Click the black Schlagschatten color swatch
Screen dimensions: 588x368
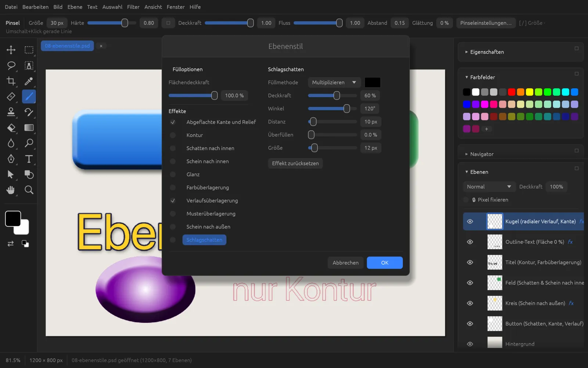click(x=372, y=82)
